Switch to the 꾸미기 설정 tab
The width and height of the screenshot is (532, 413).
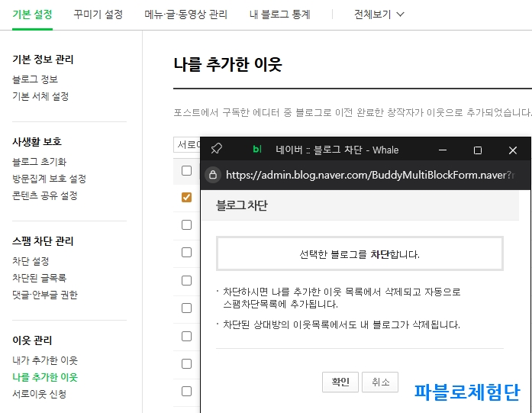98,15
